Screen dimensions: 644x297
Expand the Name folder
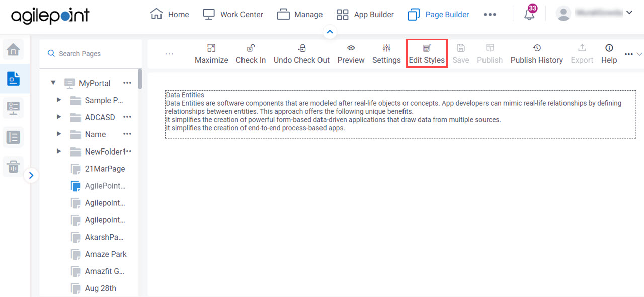point(59,134)
